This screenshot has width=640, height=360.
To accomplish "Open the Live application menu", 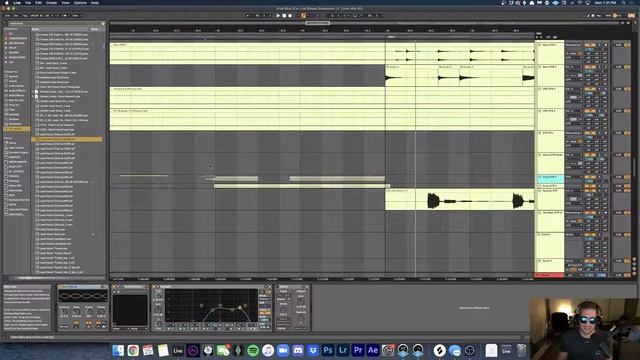I will point(17,2).
